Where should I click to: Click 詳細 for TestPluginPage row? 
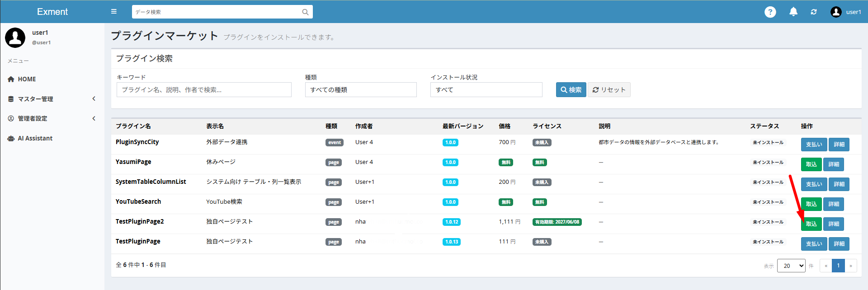[839, 244]
